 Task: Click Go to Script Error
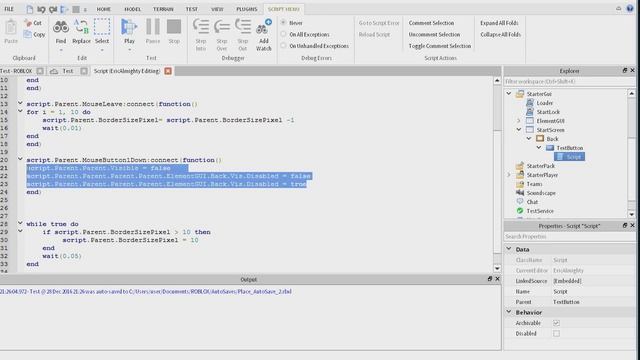coord(379,23)
